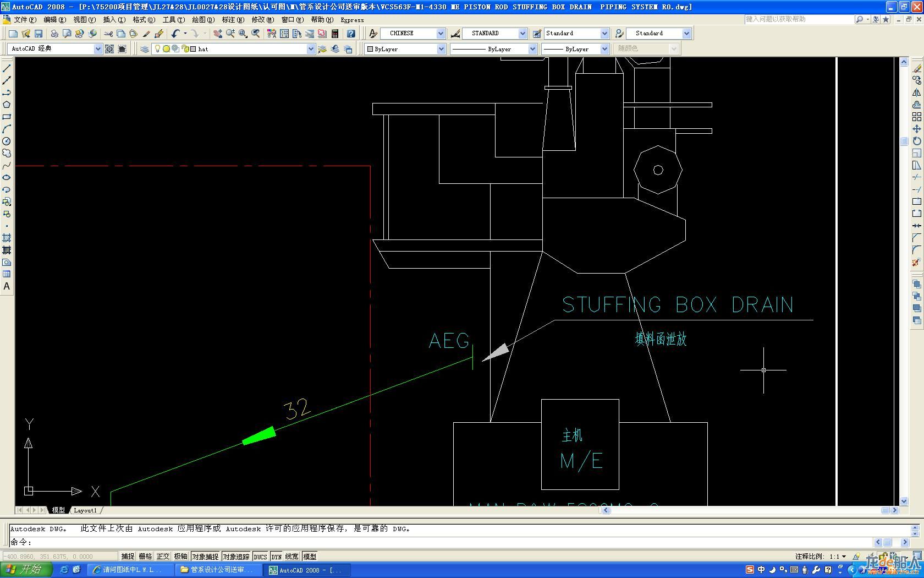Image resolution: width=924 pixels, height=578 pixels.
Task: Select the Circle draw tool
Action: coord(7,141)
